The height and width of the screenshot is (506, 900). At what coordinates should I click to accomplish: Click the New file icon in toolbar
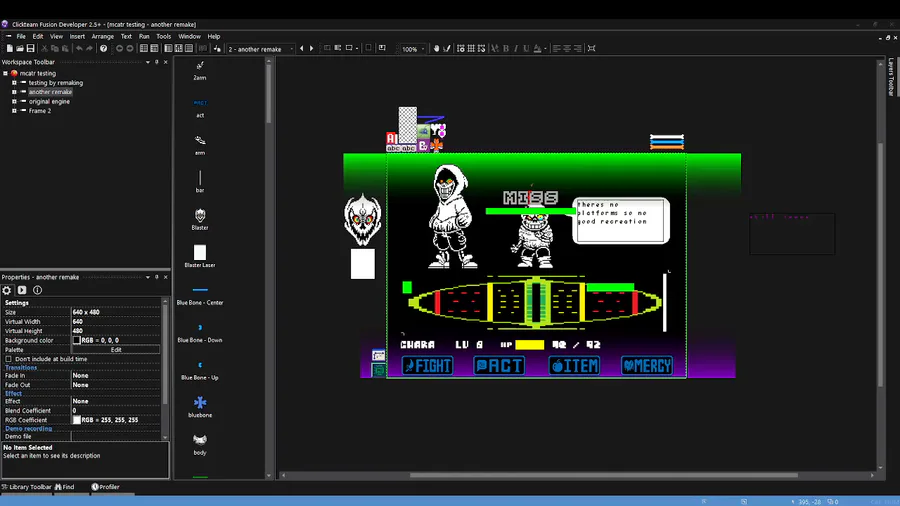click(x=10, y=49)
